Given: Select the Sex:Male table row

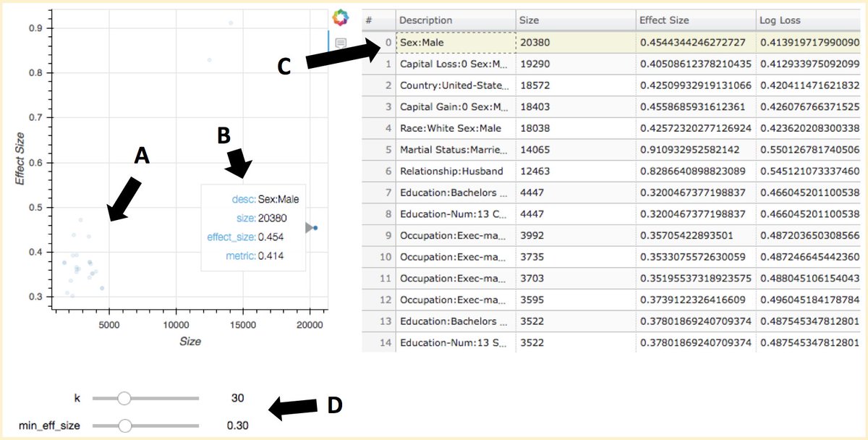Looking at the screenshot, I should [611, 43].
